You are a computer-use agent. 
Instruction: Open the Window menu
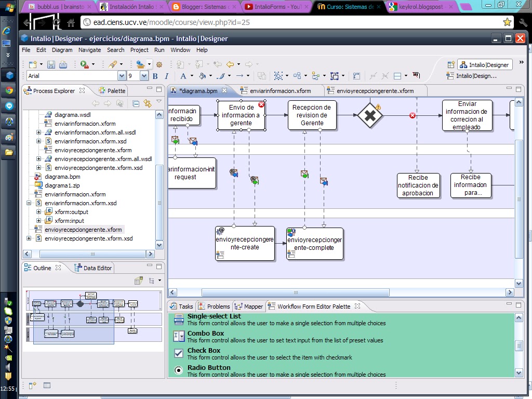180,50
